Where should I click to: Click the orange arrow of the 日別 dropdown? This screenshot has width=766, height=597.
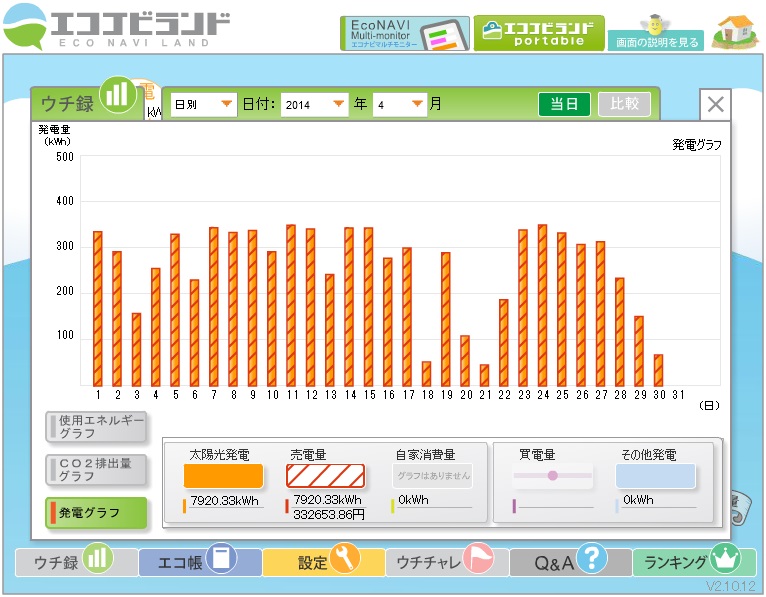(226, 104)
